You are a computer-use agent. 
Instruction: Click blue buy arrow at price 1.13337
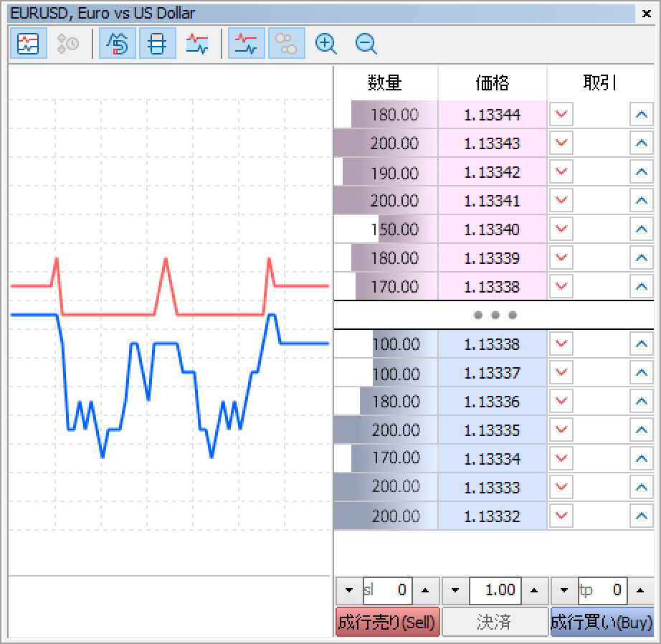(642, 372)
